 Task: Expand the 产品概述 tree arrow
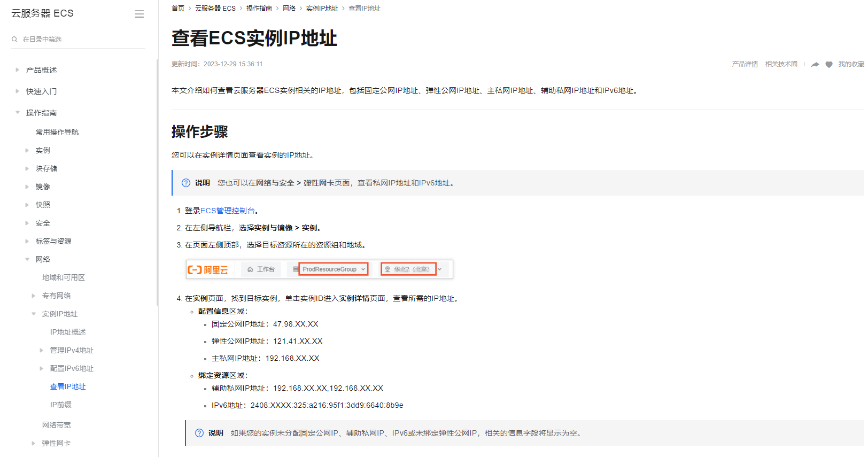point(17,70)
